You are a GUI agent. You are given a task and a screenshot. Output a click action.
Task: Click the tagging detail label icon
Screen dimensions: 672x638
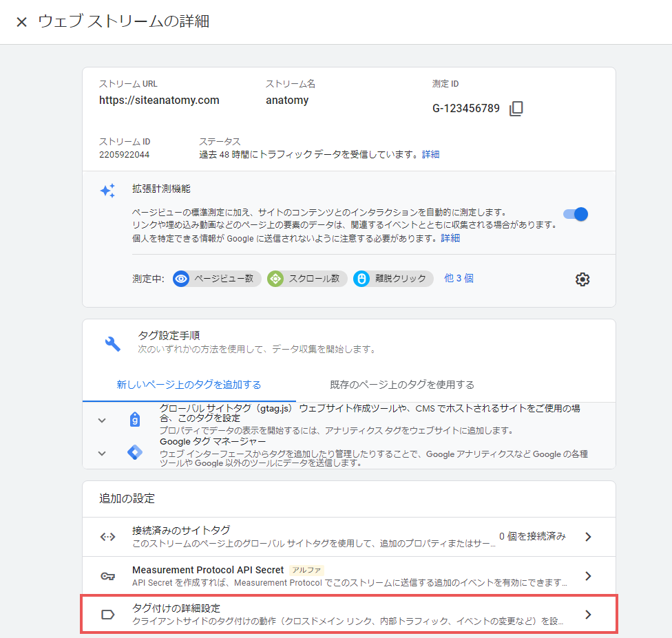(x=107, y=615)
